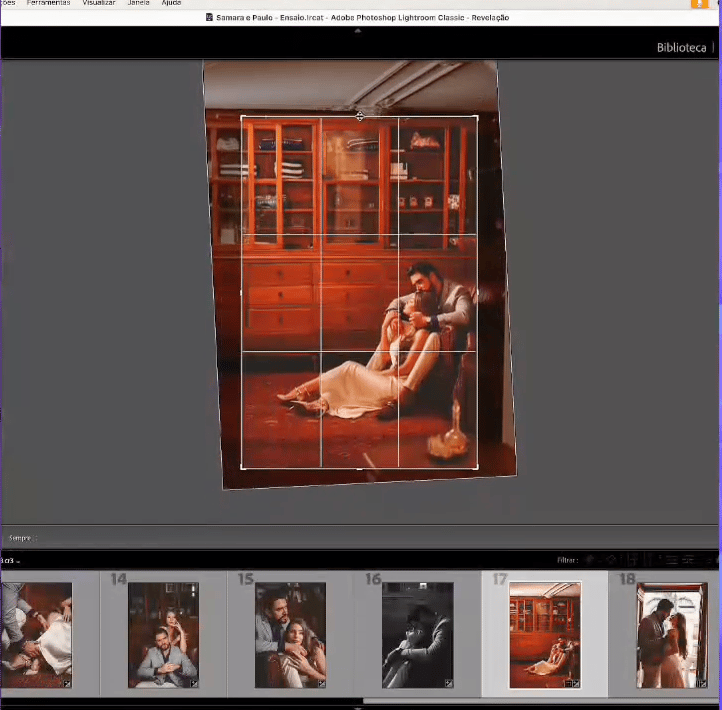Click the filmstrip horizontal scrollbar
The height and width of the screenshot is (710, 722).
point(541,701)
